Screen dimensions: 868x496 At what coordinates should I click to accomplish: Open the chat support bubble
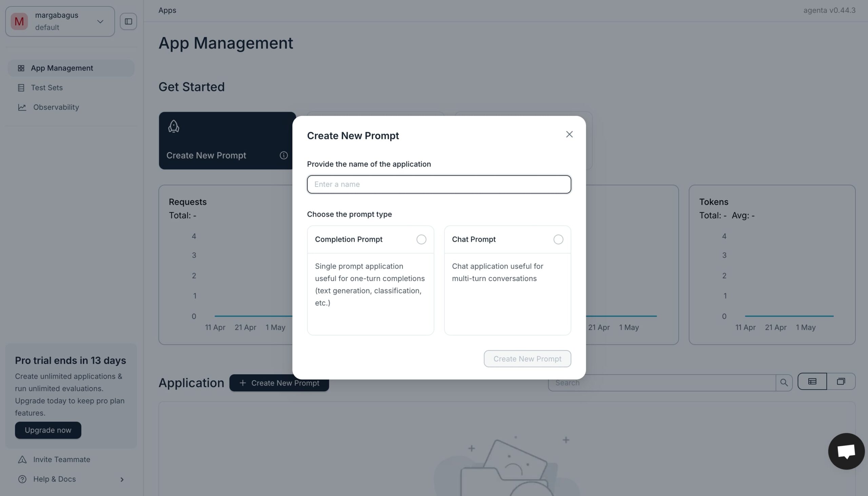pyautogui.click(x=846, y=451)
